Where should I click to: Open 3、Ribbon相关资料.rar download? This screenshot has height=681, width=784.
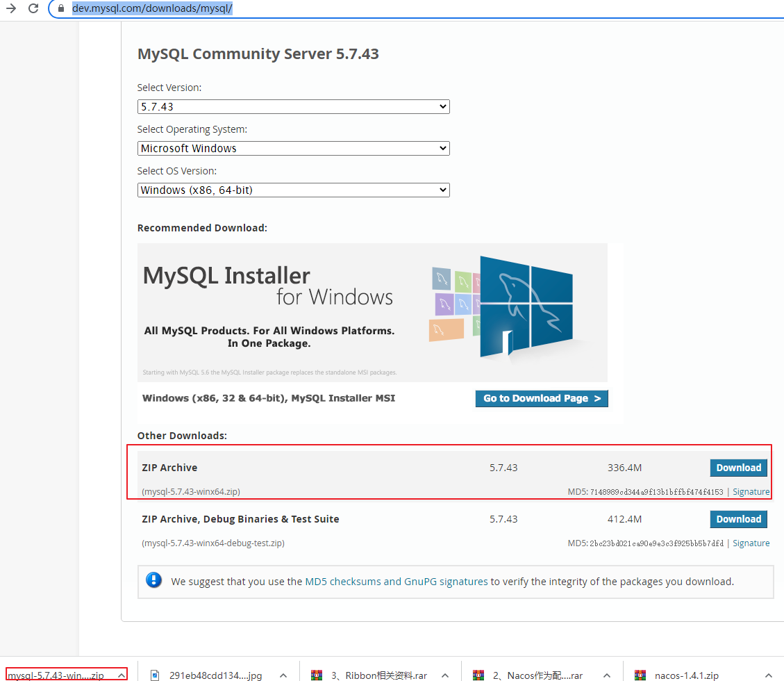pyautogui.click(x=379, y=675)
